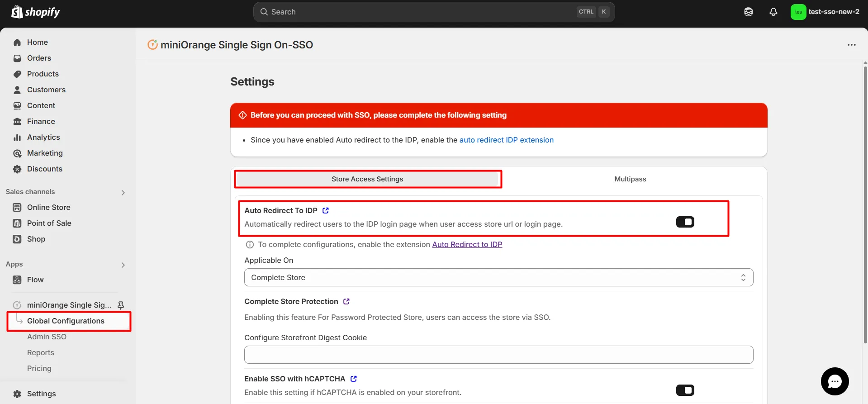Open the Shop channel
The width and height of the screenshot is (868, 404).
tap(36, 239)
